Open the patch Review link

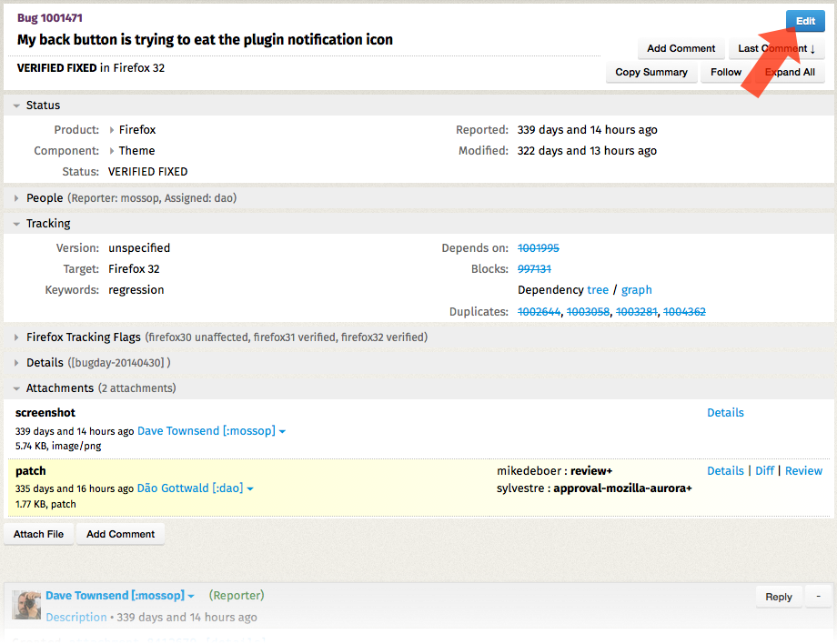803,470
